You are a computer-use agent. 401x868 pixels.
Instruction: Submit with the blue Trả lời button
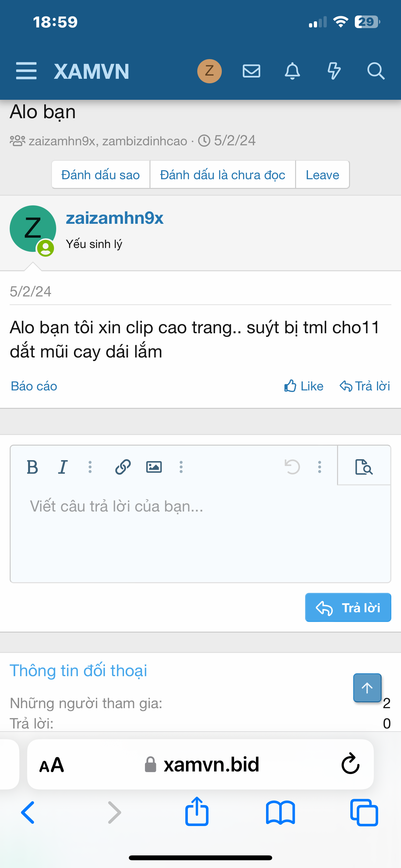(x=348, y=607)
